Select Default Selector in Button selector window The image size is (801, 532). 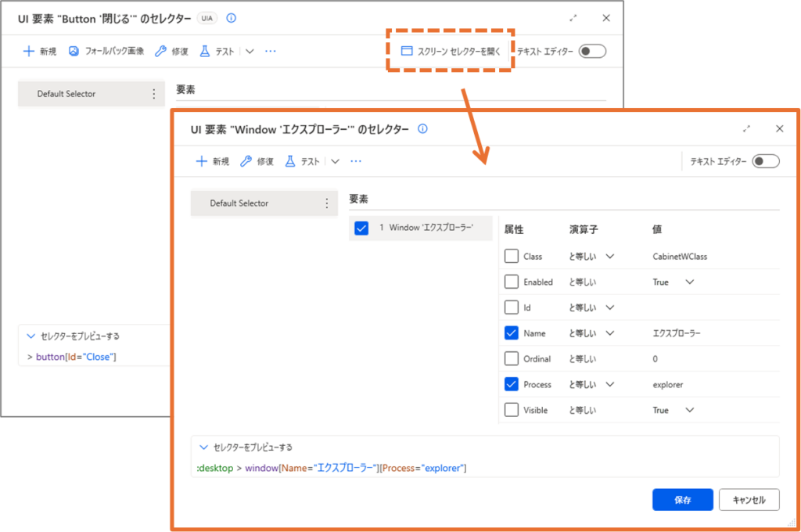tap(91, 94)
